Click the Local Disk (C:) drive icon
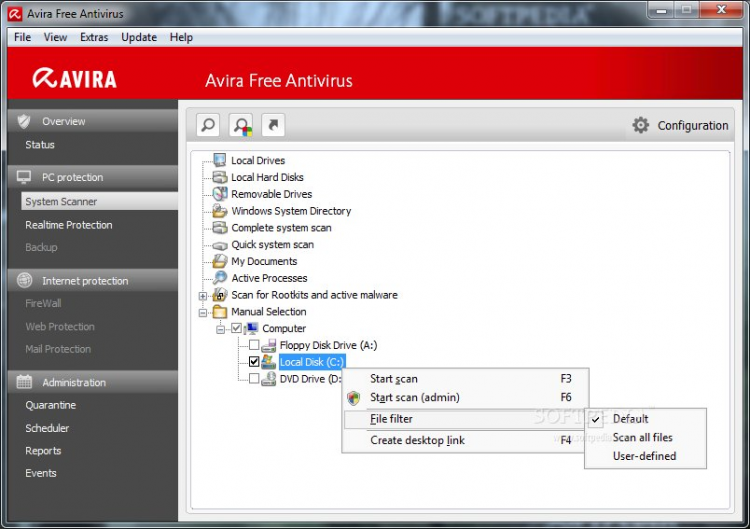 pos(269,362)
